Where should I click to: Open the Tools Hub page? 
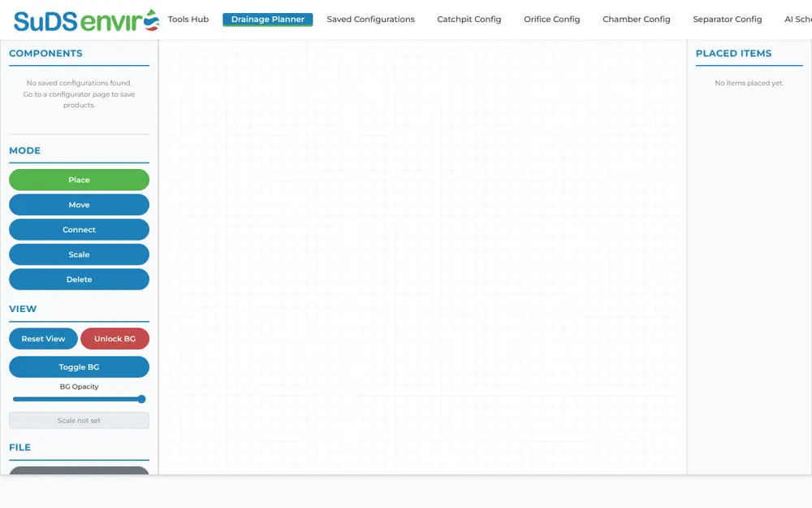pos(188,20)
